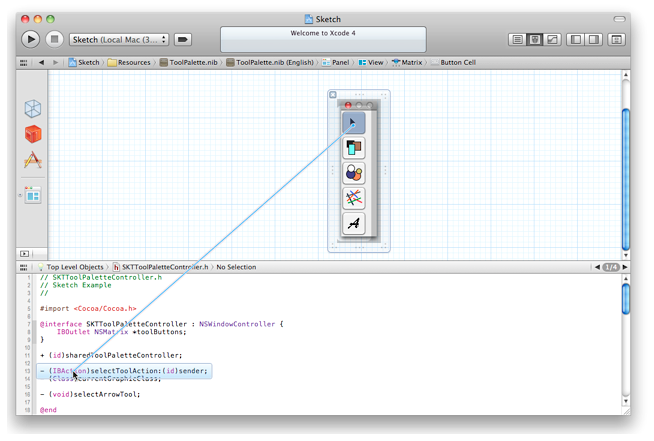The image size is (654, 441).
Task: Go to previous assistant counterpart file
Action: [597, 267]
